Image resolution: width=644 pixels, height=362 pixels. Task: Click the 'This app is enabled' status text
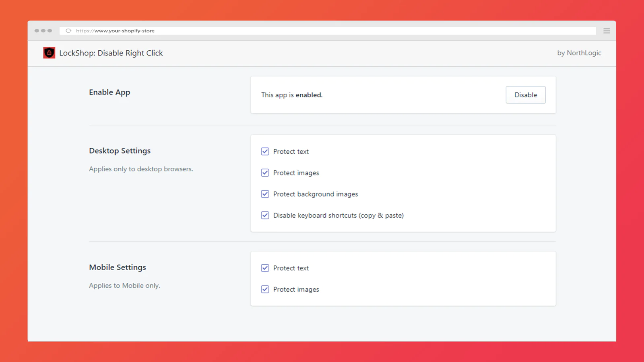291,95
